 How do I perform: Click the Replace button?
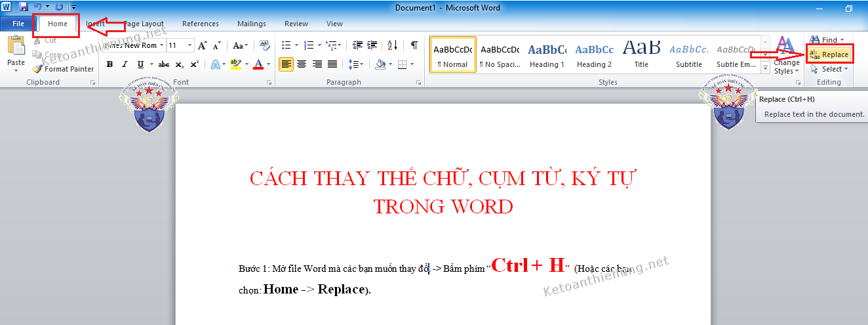[x=829, y=54]
